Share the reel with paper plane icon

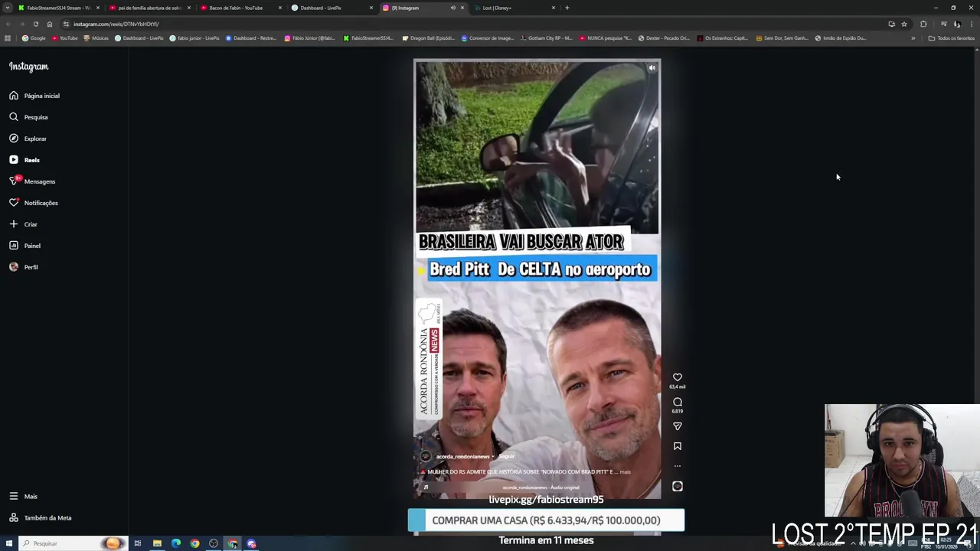pos(678,426)
